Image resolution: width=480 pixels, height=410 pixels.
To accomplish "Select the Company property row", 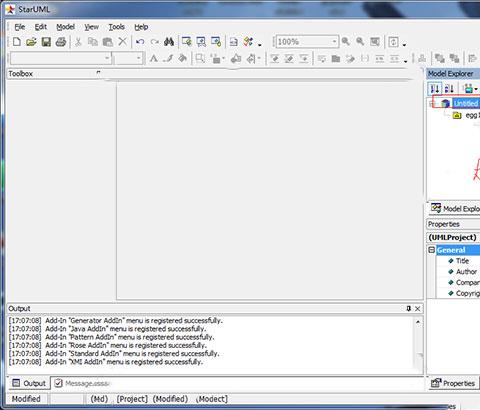I will [x=459, y=283].
